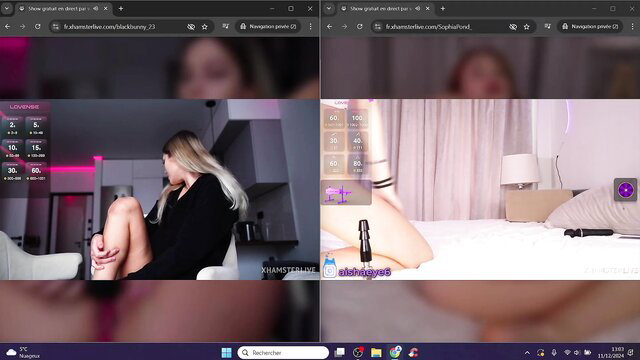This screenshot has width=640, height=360.
Task: Reload the page in the left browser window
Action: (38, 27)
